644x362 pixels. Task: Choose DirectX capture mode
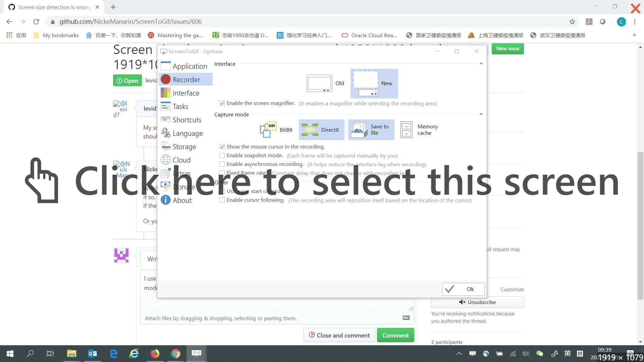[x=321, y=130]
